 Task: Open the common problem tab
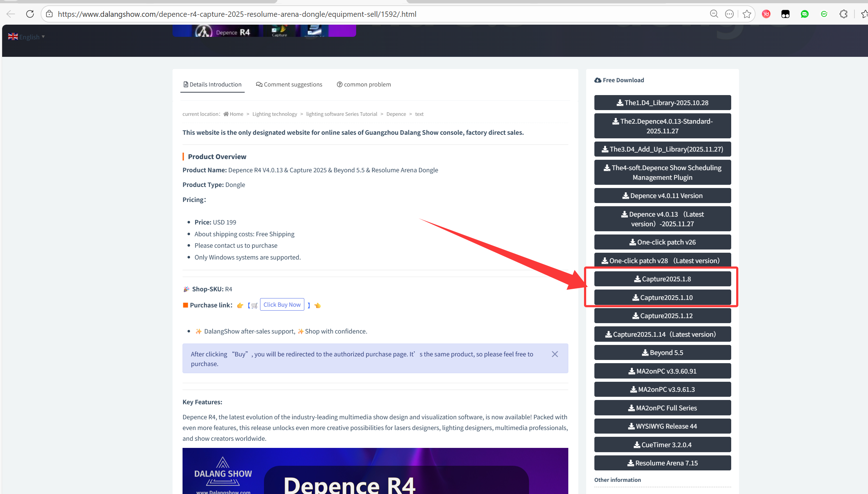click(364, 84)
